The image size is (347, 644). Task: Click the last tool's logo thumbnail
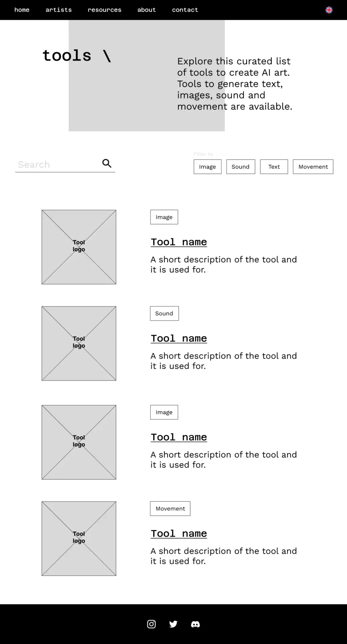79,539
